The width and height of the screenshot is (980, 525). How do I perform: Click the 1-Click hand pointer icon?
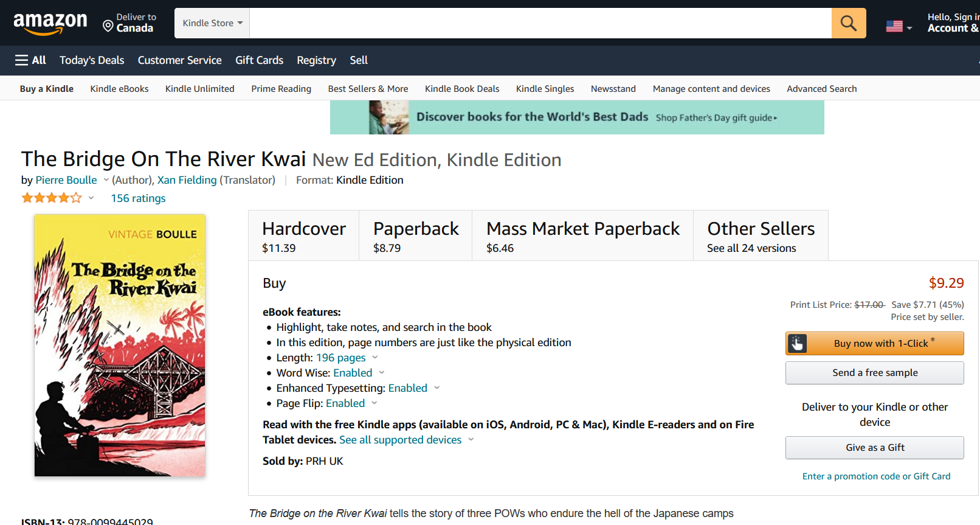tap(798, 344)
